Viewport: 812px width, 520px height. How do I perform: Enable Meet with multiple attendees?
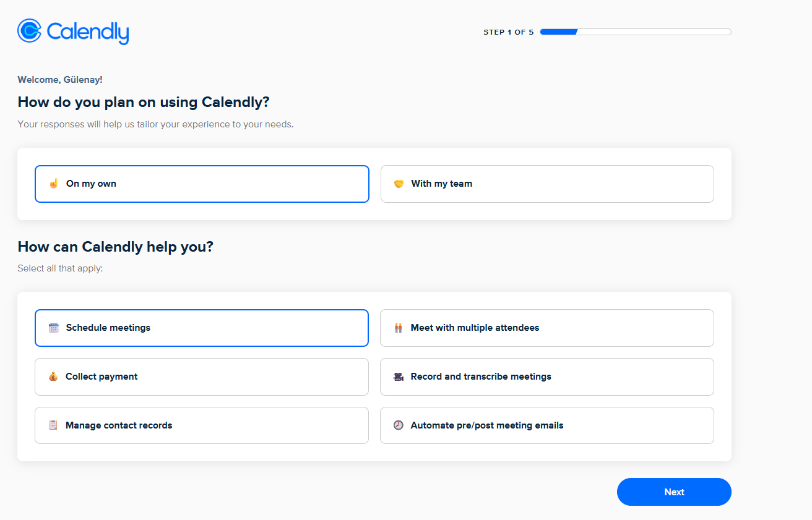(x=547, y=328)
